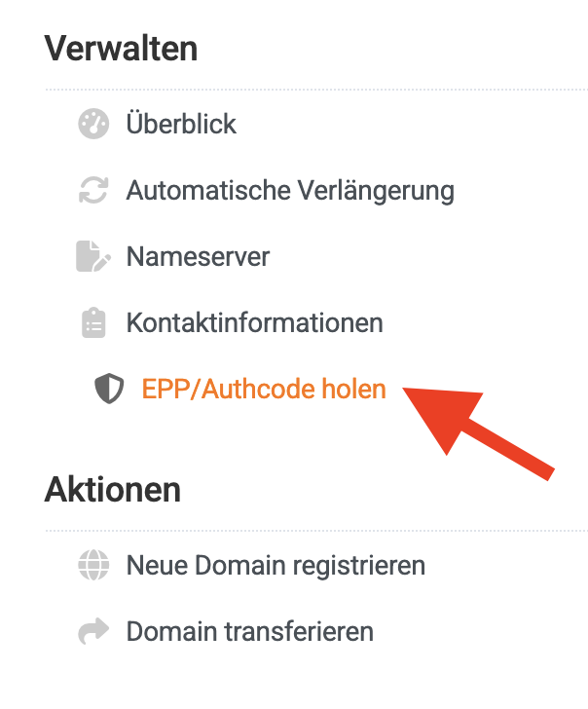
Task: Click the domain transfer share-arrow icon
Action: coord(92,631)
